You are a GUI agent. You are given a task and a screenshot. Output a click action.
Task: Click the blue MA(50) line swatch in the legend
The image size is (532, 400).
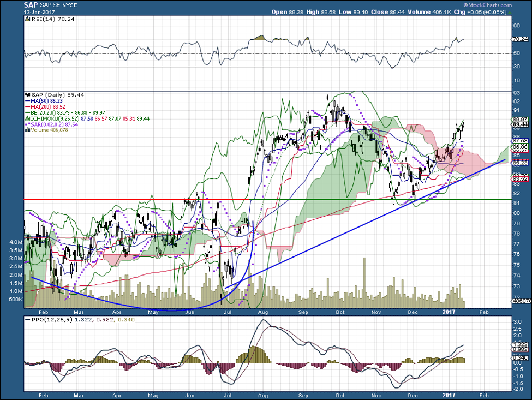pyautogui.click(x=28, y=101)
